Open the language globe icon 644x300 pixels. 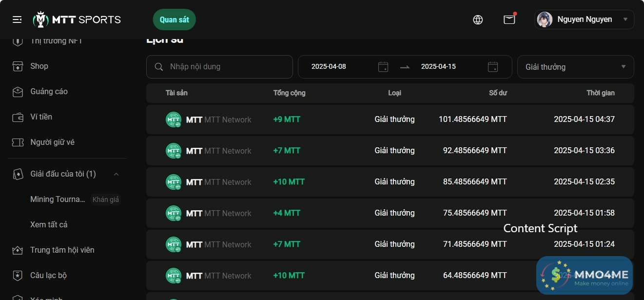point(478,20)
